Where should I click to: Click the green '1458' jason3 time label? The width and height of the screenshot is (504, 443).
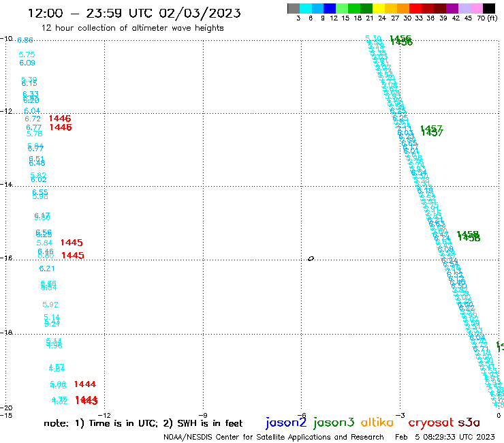(x=469, y=236)
